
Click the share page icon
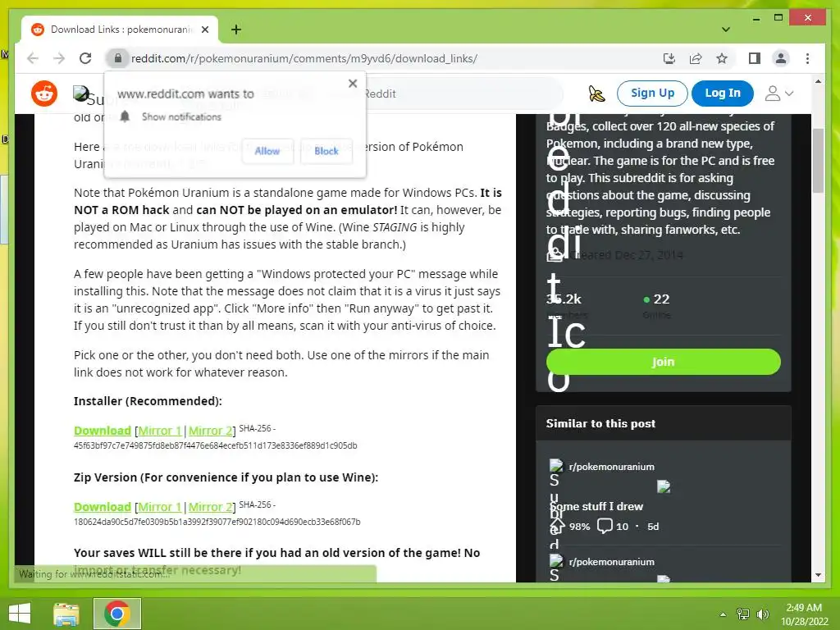[x=696, y=58]
